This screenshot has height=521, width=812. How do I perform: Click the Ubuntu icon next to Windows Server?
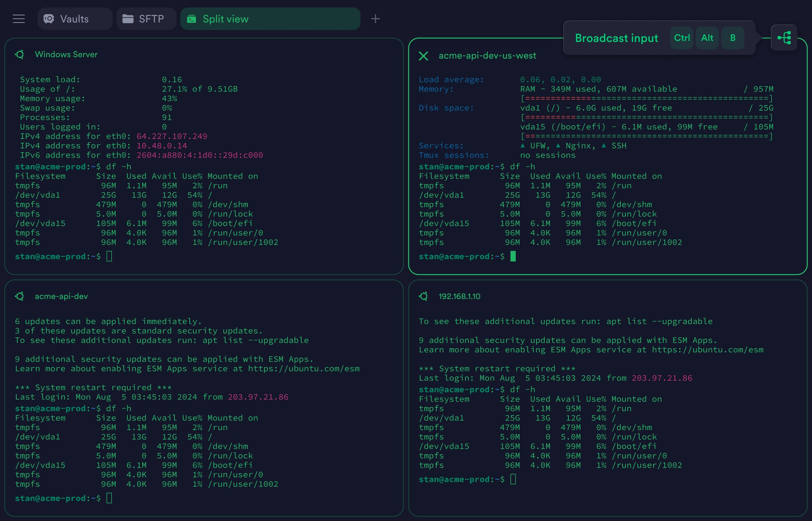(19, 54)
